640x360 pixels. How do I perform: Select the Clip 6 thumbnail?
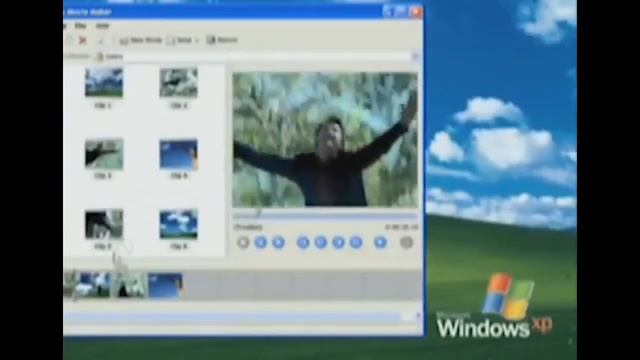pyautogui.click(x=178, y=224)
